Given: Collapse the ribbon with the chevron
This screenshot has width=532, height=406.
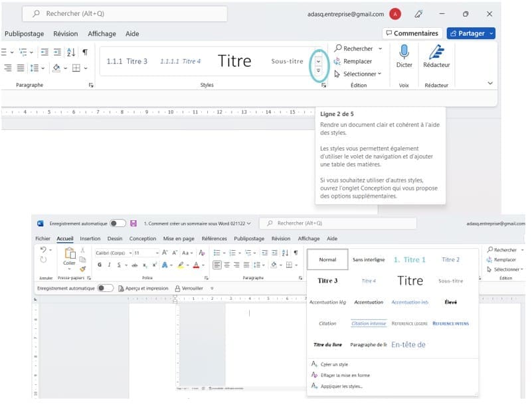Looking at the screenshot, I should pyautogui.click(x=490, y=83).
